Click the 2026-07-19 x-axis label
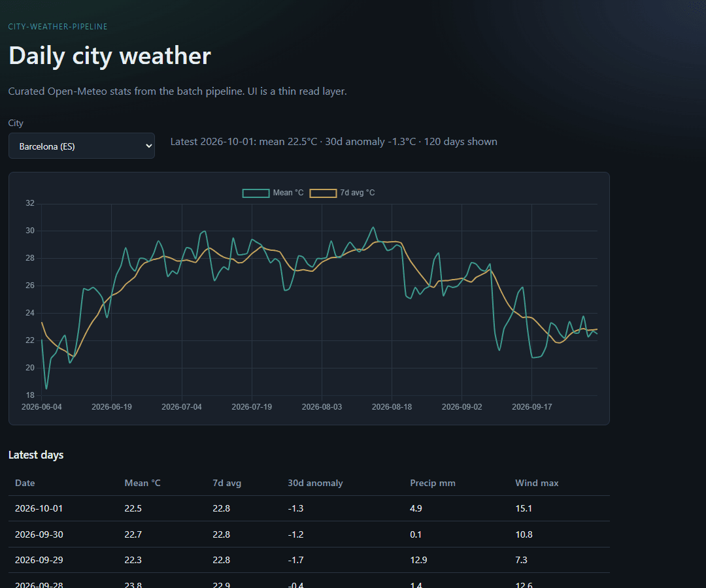 (x=252, y=406)
